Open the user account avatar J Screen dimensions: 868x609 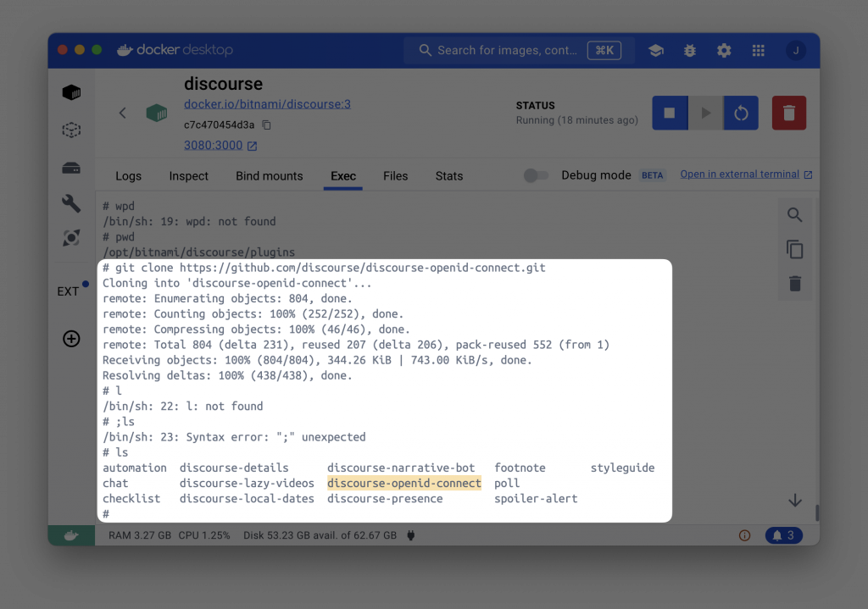coord(796,50)
